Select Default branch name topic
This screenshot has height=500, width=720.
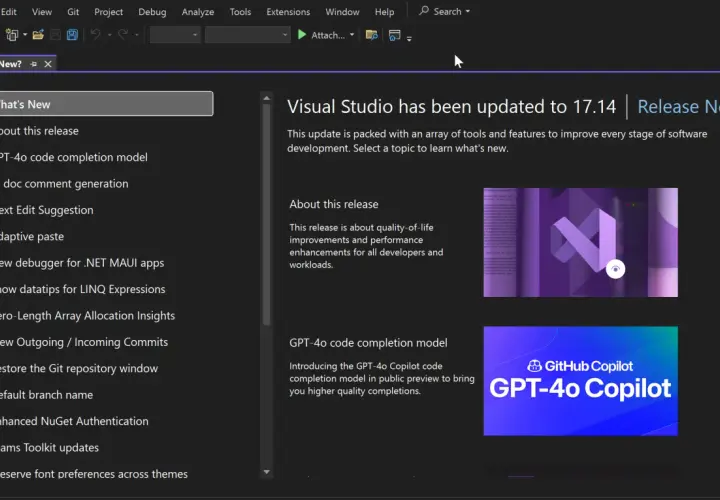(46, 395)
